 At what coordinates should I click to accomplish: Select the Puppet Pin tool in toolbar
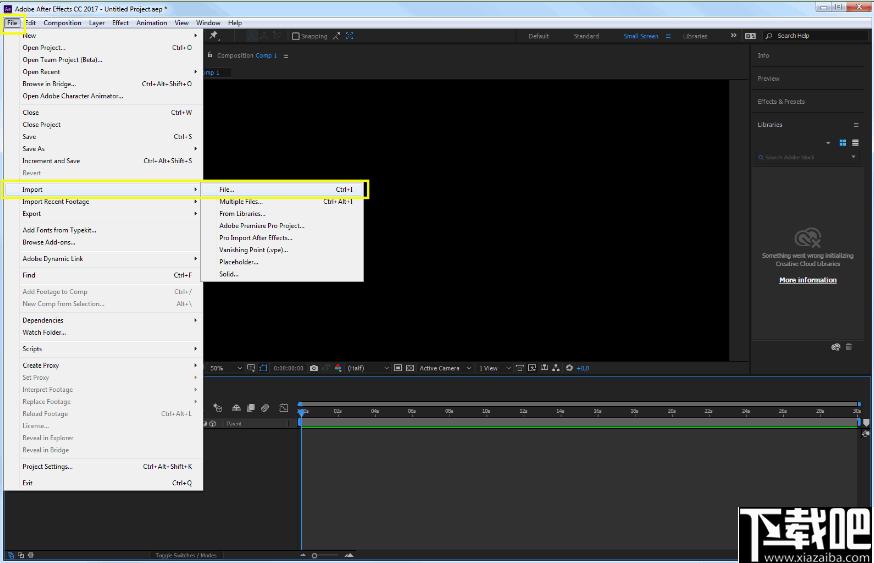tap(213, 36)
